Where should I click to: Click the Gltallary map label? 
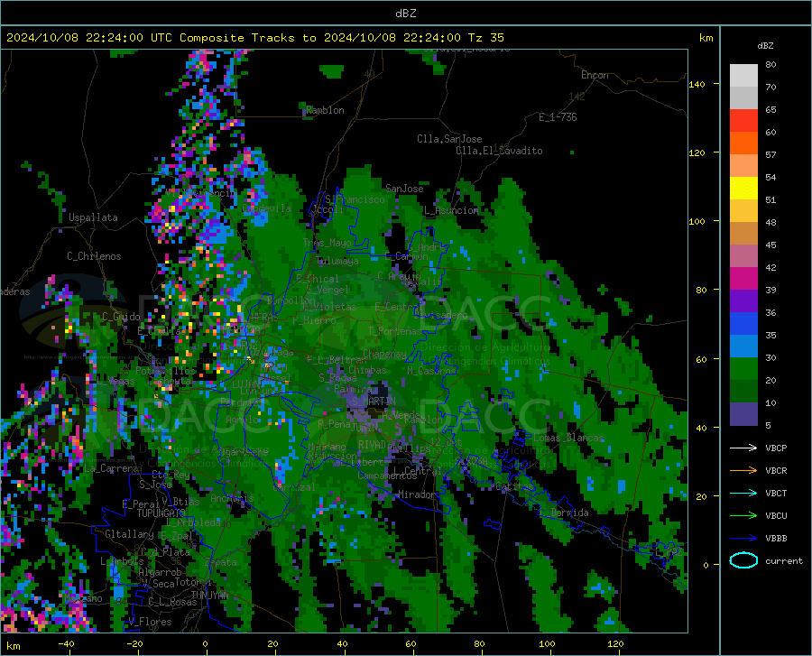pos(129,534)
